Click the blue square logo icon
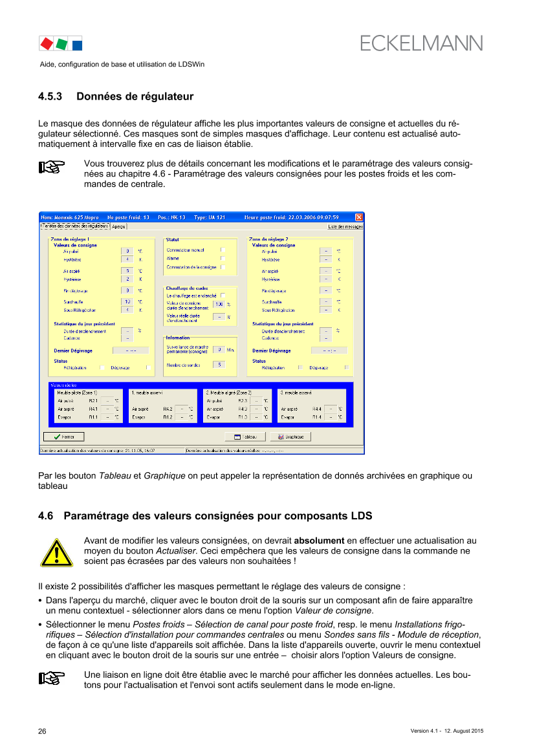This screenshot has width=535, height=756. coord(77,45)
